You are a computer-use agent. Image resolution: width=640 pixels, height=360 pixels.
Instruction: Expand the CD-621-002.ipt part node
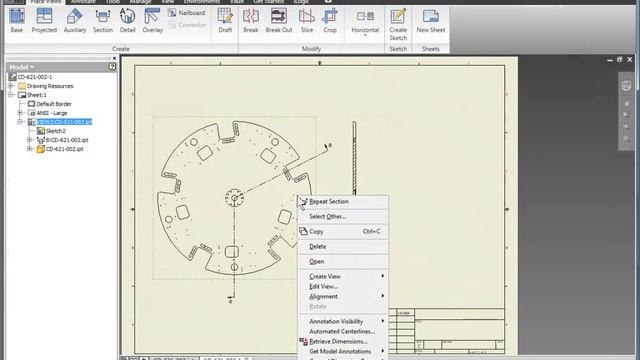[x=29, y=149]
